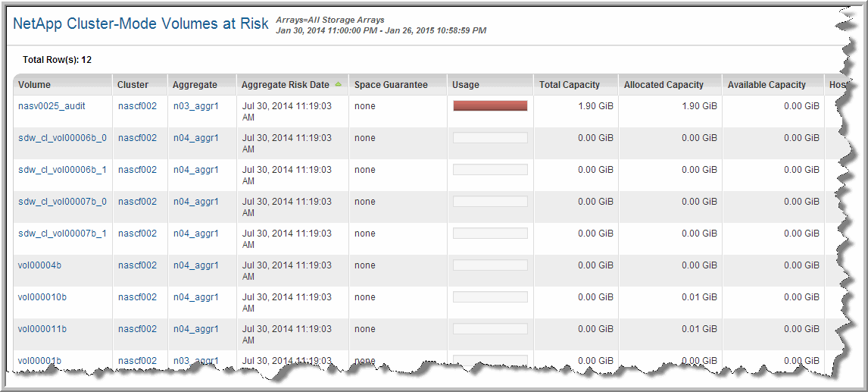Sort by the Cluster column header
Viewport: 868px width, 392px height.
[133, 85]
